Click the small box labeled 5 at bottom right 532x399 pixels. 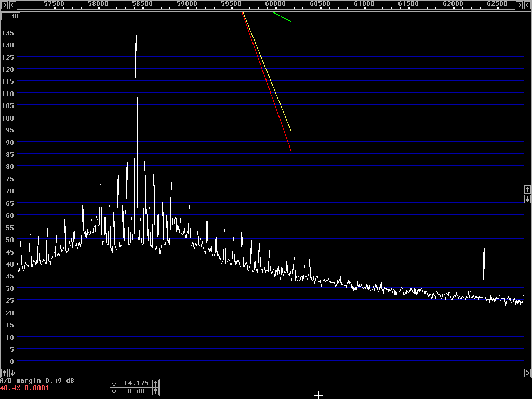click(x=528, y=373)
